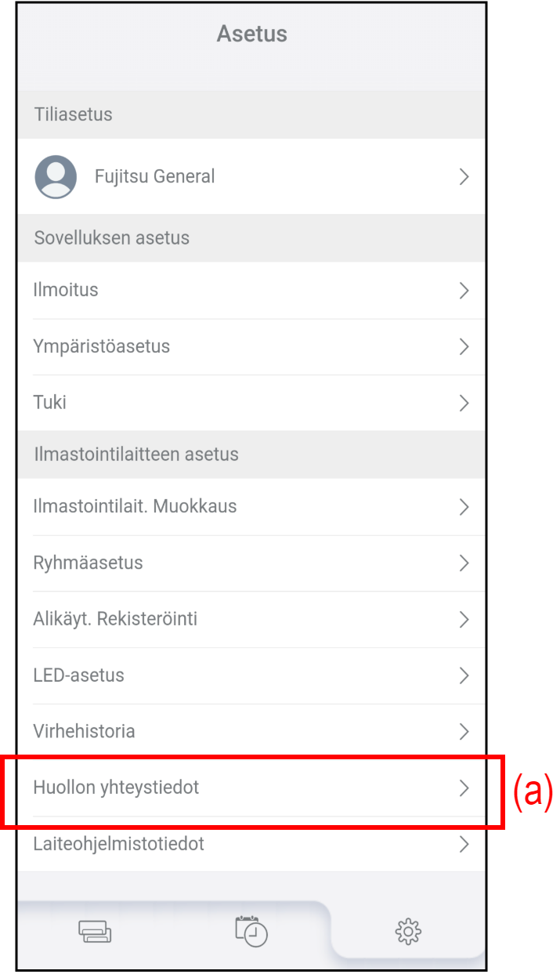Open Huollon yhteystiedot service contact

click(116, 788)
